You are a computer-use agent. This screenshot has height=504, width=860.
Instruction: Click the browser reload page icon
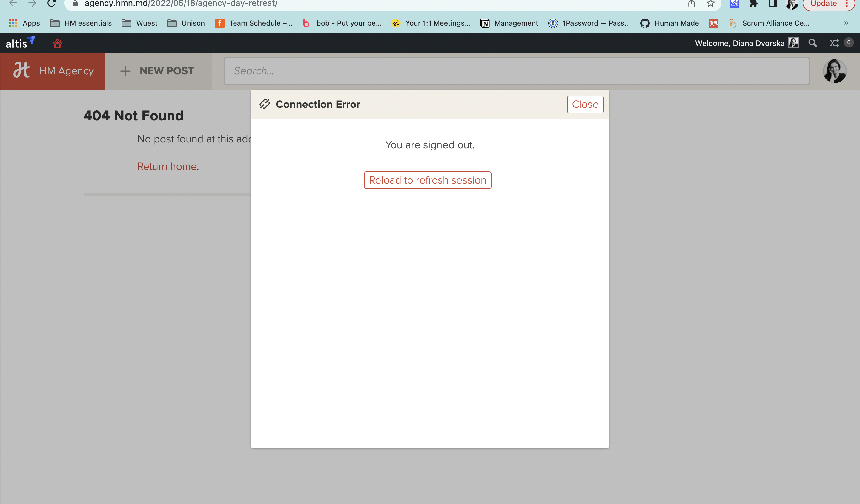tap(52, 4)
